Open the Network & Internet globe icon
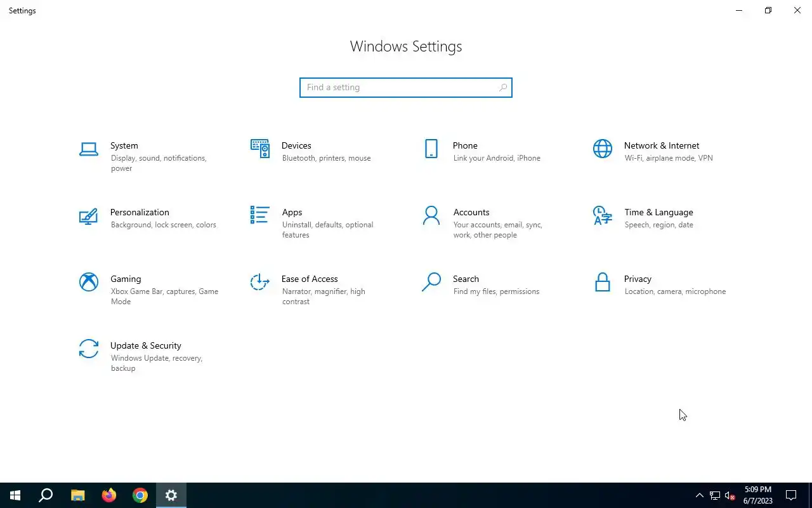 point(603,149)
